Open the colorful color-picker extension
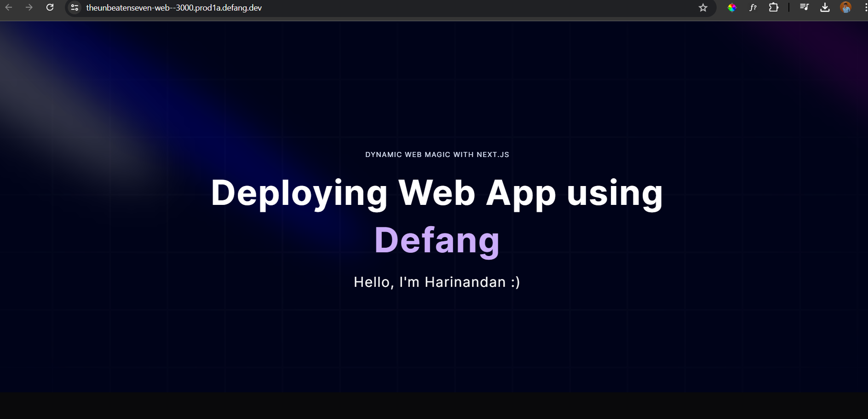Screen dimensions: 868x419 732,8
